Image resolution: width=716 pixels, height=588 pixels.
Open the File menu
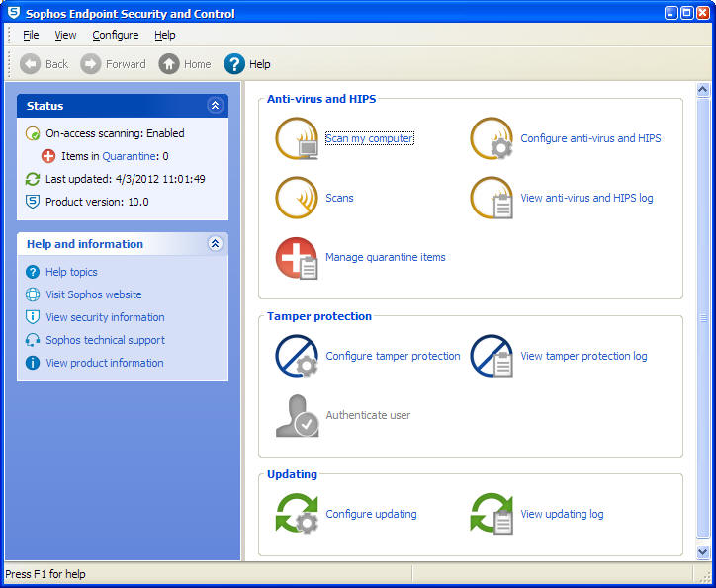[x=31, y=35]
